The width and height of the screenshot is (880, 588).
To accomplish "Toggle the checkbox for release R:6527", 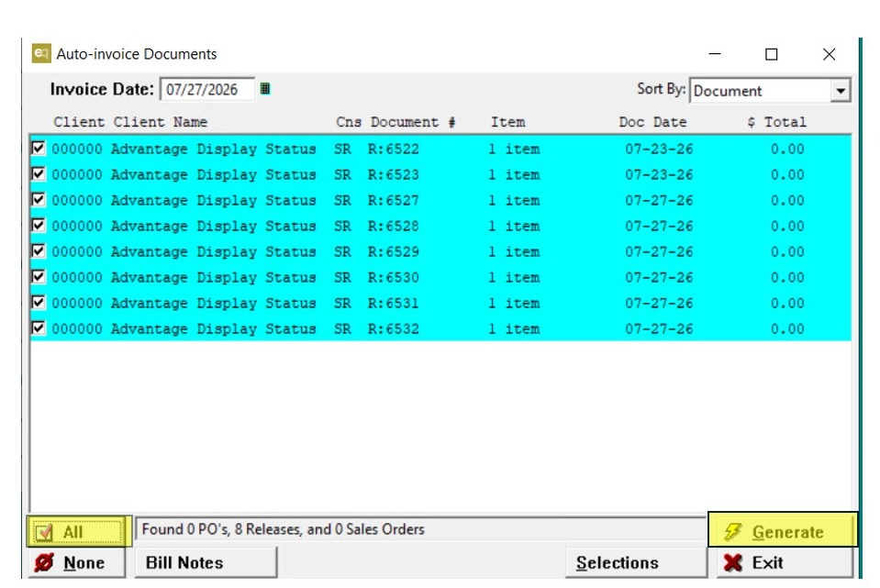I will tap(39, 200).
